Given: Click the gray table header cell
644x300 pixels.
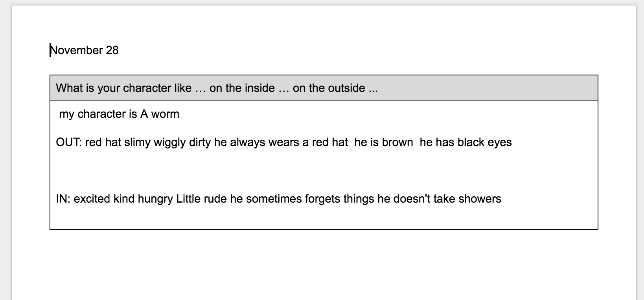Looking at the screenshot, I should point(472,88).
